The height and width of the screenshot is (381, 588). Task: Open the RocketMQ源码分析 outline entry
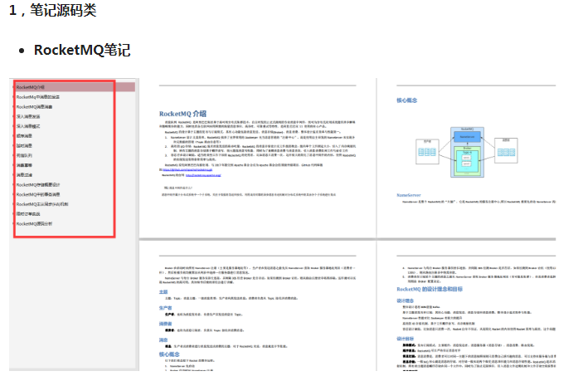click(x=34, y=224)
